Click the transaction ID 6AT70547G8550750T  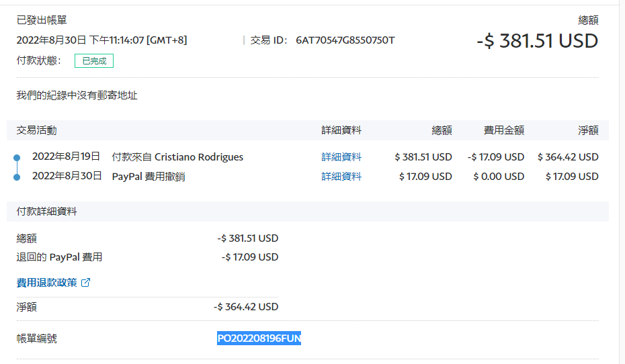point(345,40)
